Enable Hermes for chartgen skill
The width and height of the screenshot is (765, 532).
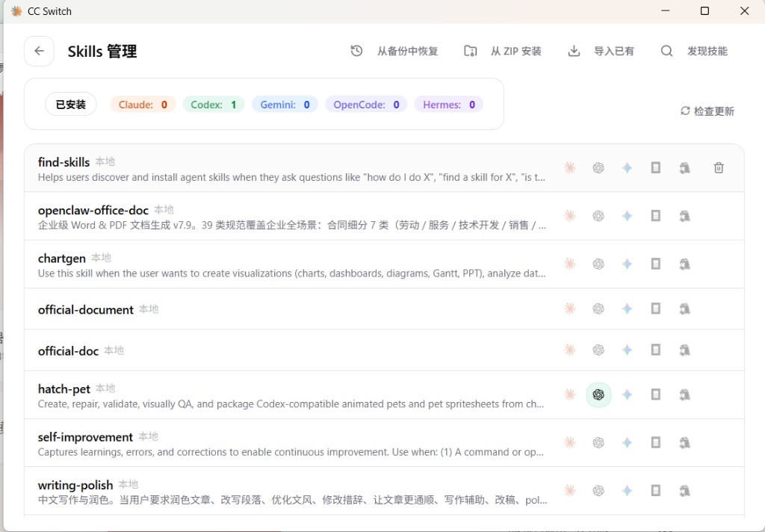click(x=684, y=264)
